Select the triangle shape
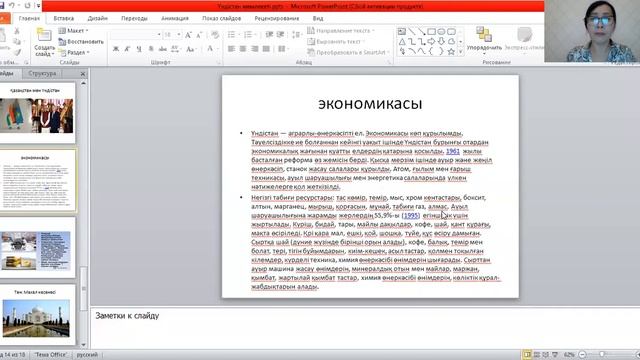The height and width of the screenshot is (360, 640). (402, 42)
